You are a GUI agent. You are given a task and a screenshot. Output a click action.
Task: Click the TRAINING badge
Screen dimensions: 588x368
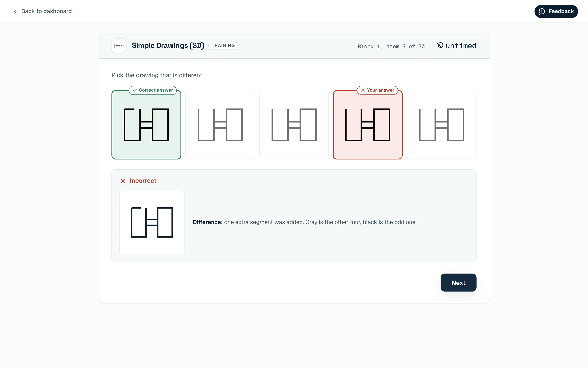pyautogui.click(x=223, y=46)
